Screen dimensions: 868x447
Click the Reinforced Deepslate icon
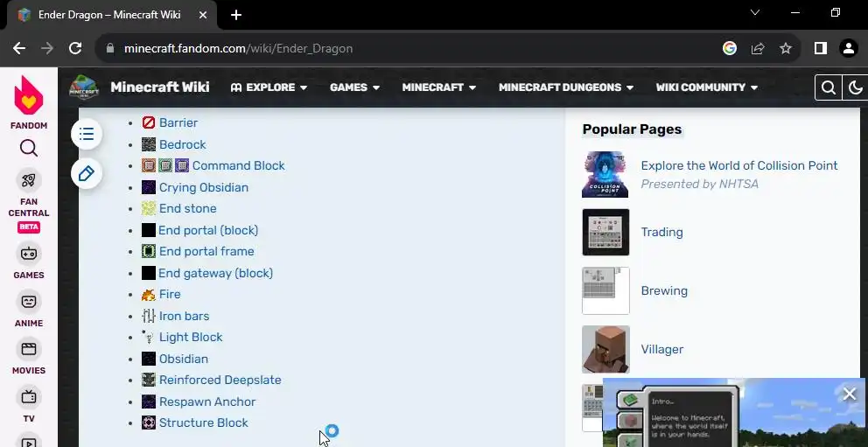[x=149, y=380]
